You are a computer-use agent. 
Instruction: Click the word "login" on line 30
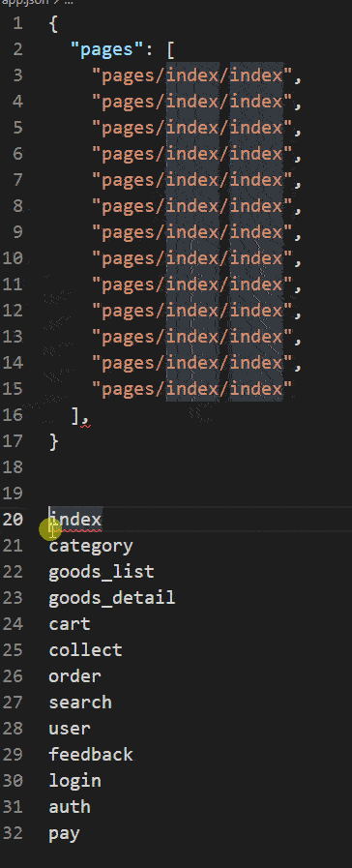point(74,781)
